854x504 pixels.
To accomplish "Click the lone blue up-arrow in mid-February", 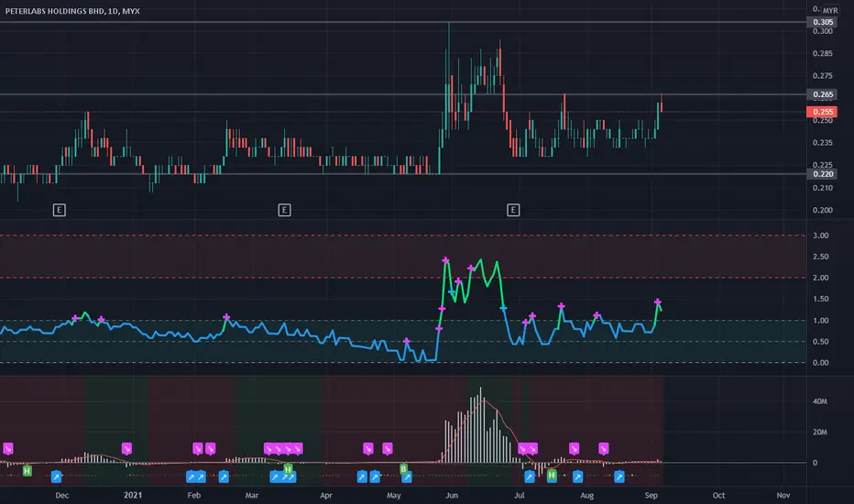I will click(224, 477).
